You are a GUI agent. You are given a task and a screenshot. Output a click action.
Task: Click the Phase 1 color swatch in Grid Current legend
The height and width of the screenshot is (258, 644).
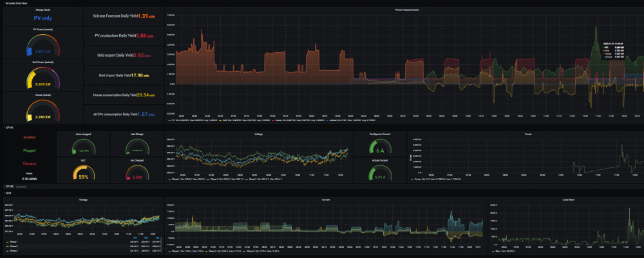tap(171, 251)
